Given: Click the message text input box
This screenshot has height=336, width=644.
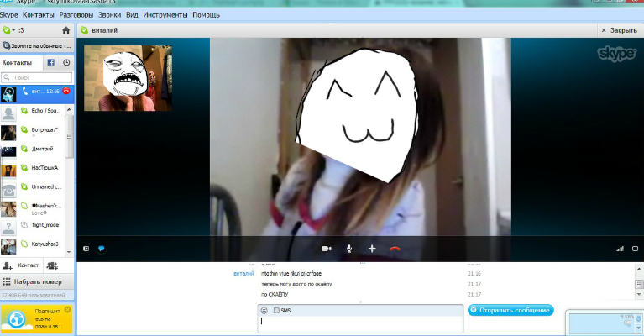Looking at the screenshot, I should tap(360, 323).
